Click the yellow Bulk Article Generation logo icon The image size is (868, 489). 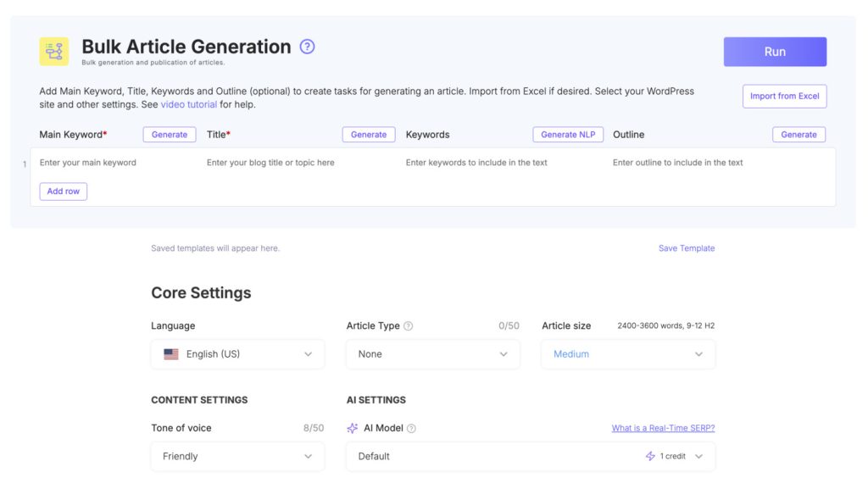[x=53, y=52]
